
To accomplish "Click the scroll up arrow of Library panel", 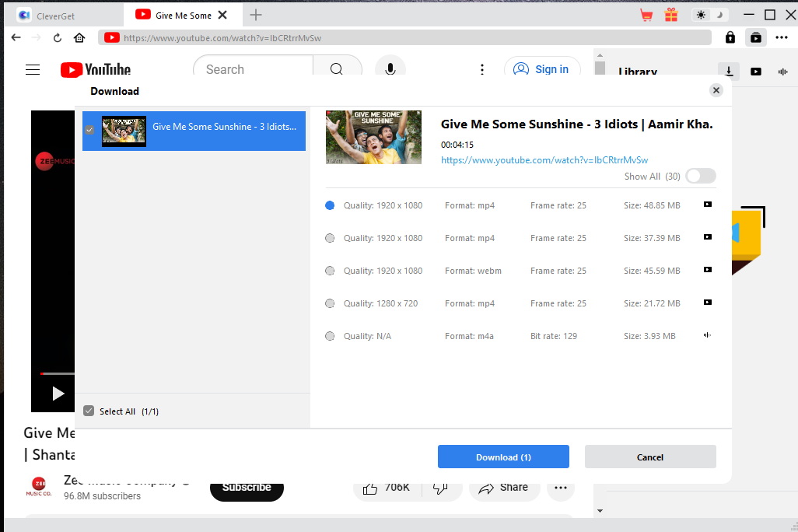I will (x=600, y=55).
